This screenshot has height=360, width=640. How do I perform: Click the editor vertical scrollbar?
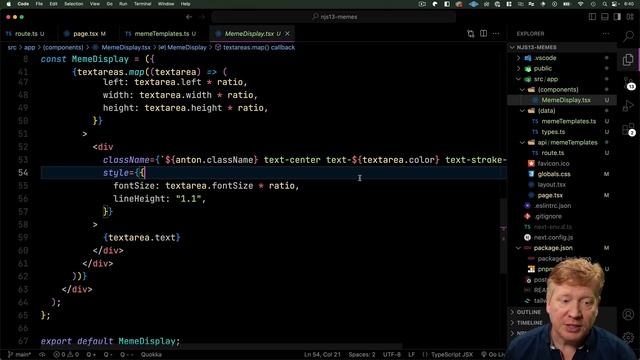[x=503, y=237]
